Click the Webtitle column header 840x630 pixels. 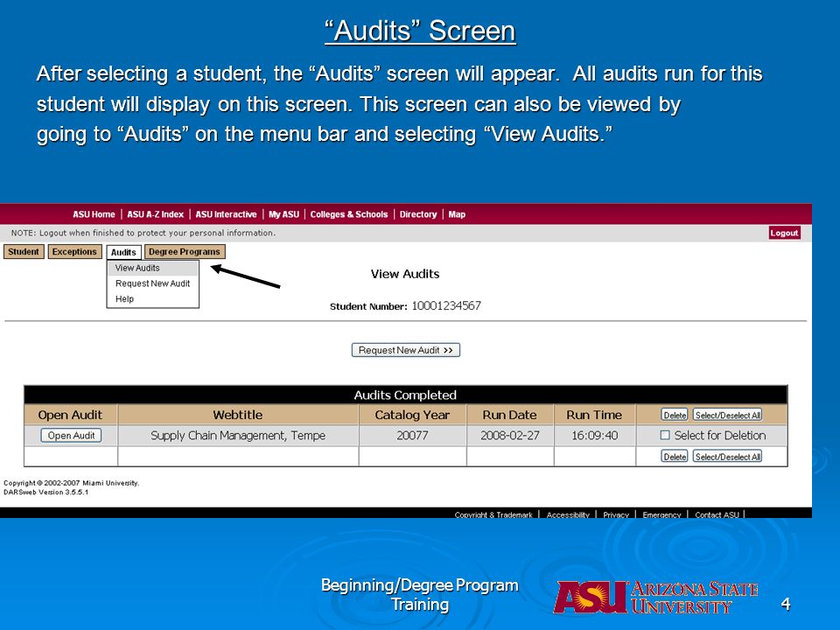click(238, 415)
